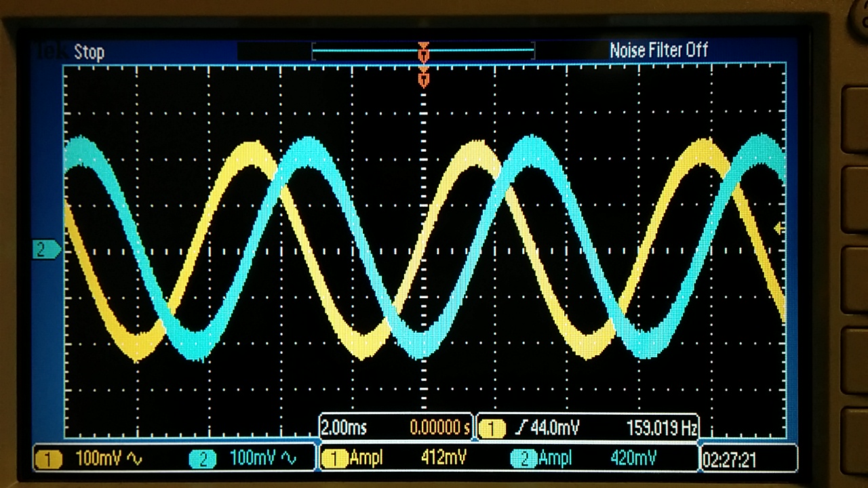Select the rising-edge trigger slope icon
Viewport: 868px width, 488px height.
tap(521, 428)
